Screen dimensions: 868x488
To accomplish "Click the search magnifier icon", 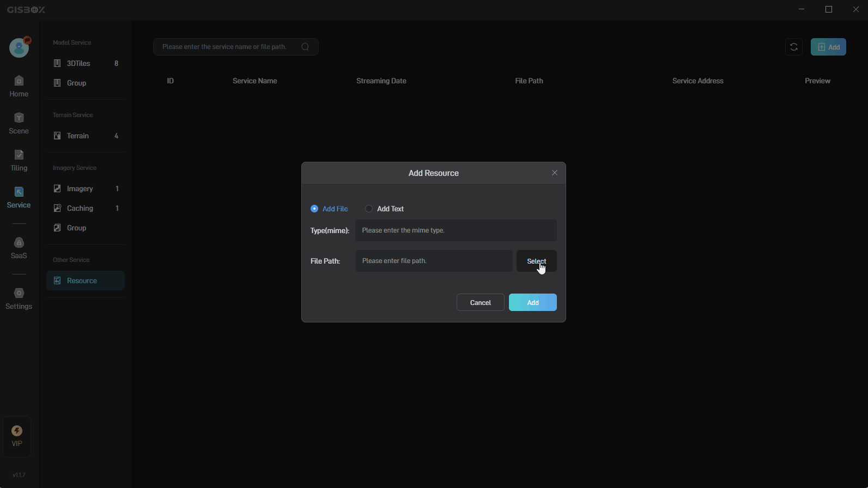I will 305,47.
